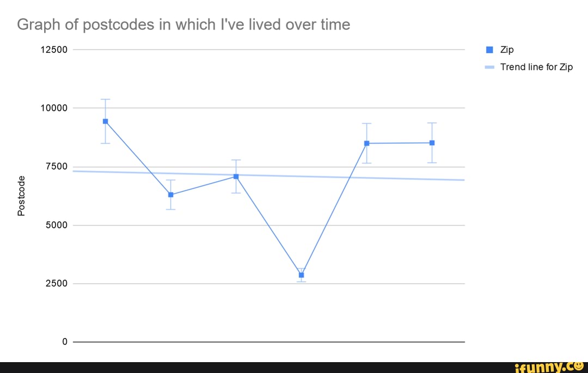
Task: Click the last data point on the right
Action: point(432,143)
